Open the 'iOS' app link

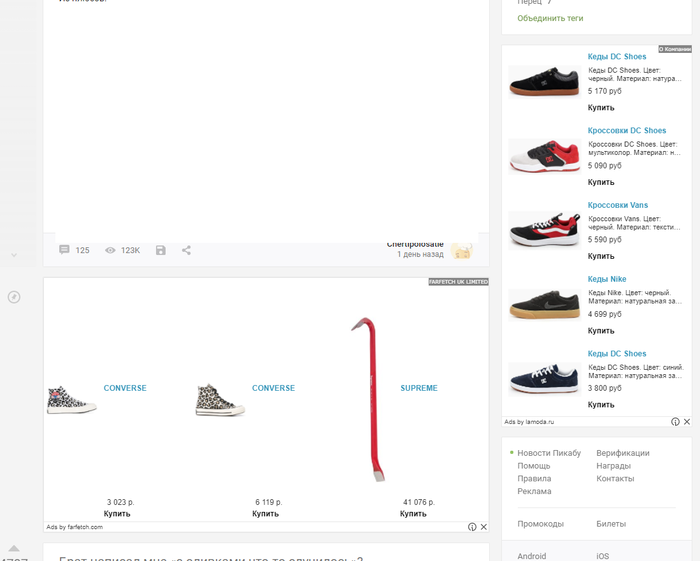tap(602, 556)
